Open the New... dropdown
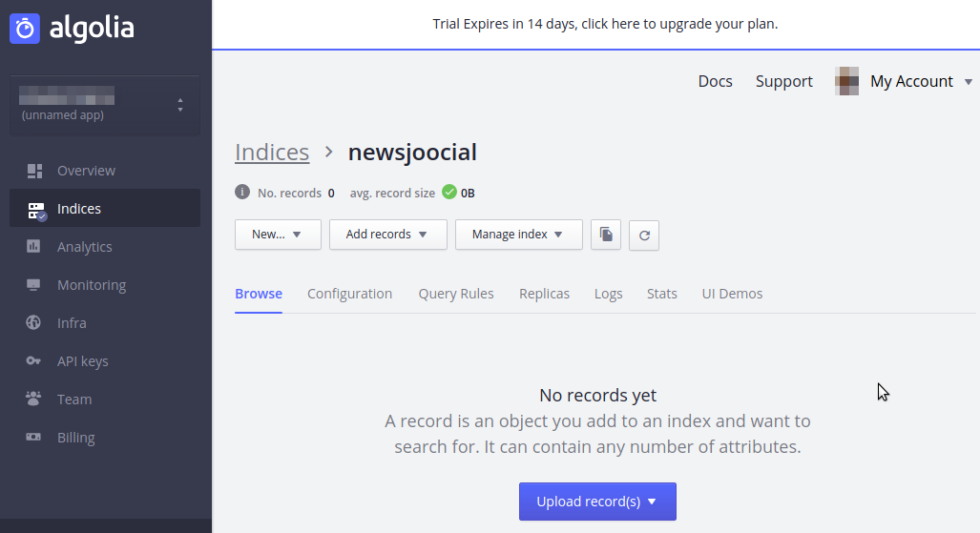The width and height of the screenshot is (980, 533). [x=278, y=235]
